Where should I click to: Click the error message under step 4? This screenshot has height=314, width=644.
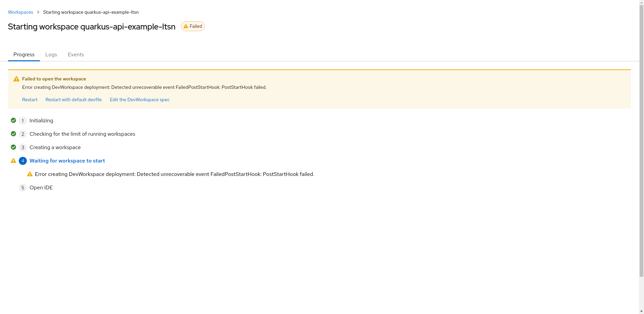174,174
